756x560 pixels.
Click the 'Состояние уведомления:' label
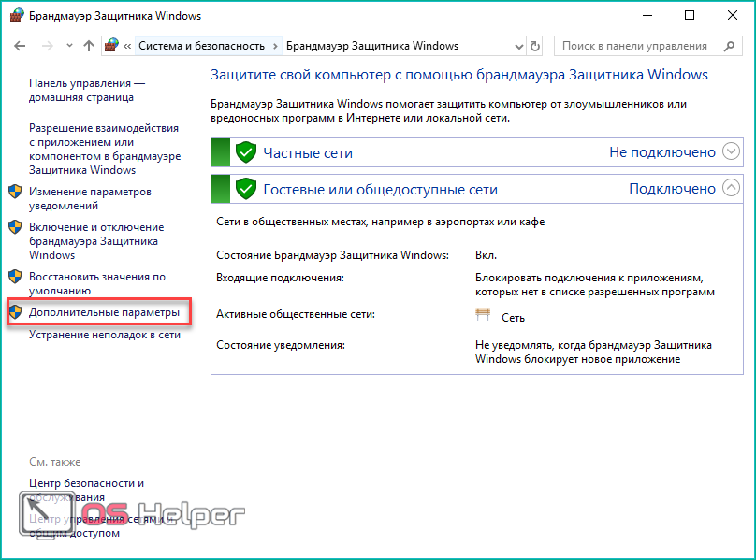coord(281,345)
